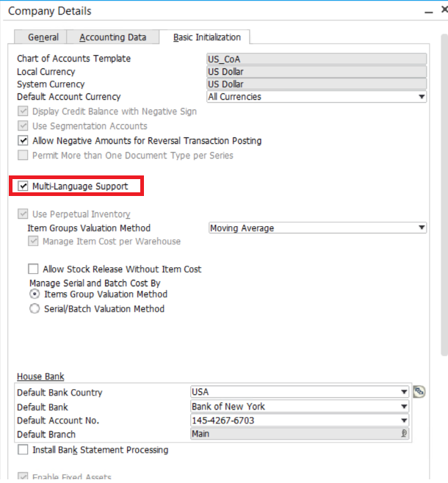This screenshot has height=483, width=448.
Task: Open the Default Account No. dropdown
Action: 403,421
